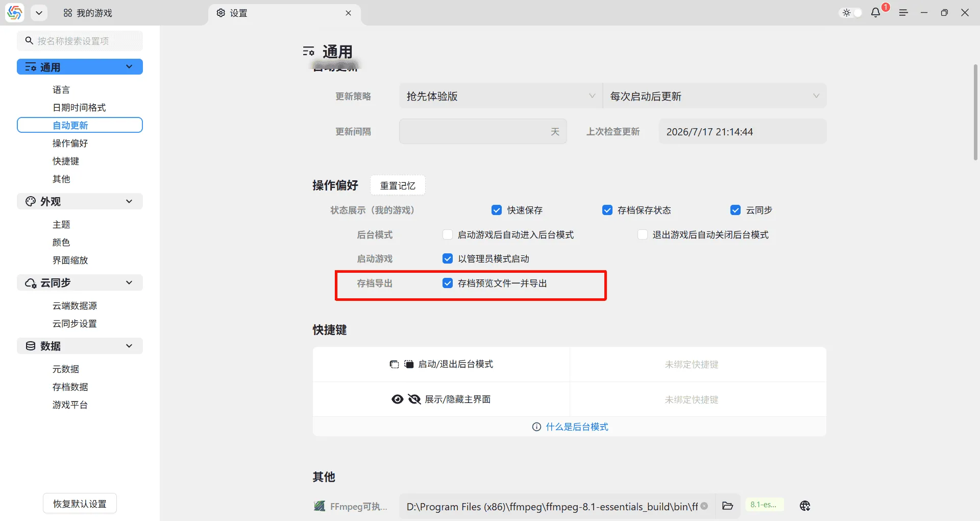Viewport: 980px width, 521px height.
Task: Open 存档数据 settings
Action: coord(70,387)
